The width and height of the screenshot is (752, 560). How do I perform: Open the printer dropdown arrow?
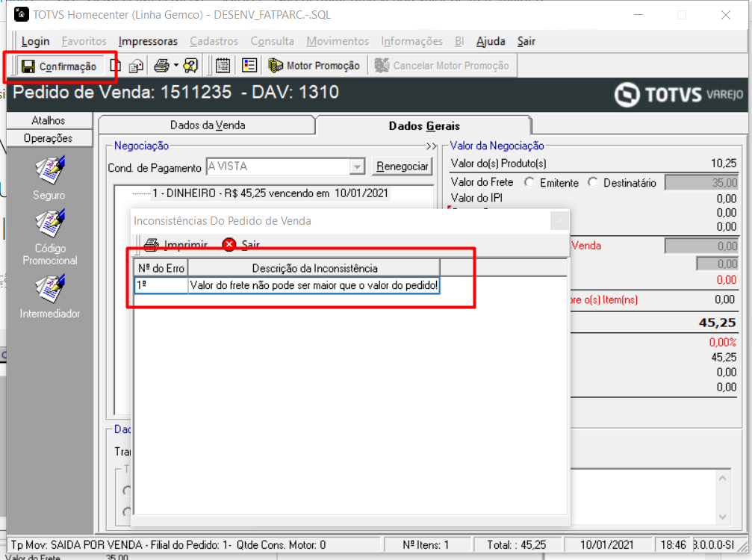176,65
